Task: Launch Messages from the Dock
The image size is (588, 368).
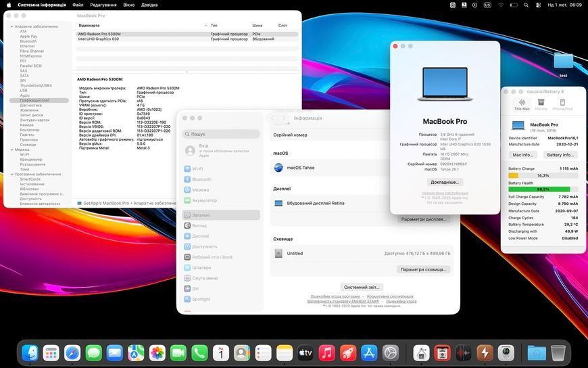Action: pyautogui.click(x=93, y=353)
